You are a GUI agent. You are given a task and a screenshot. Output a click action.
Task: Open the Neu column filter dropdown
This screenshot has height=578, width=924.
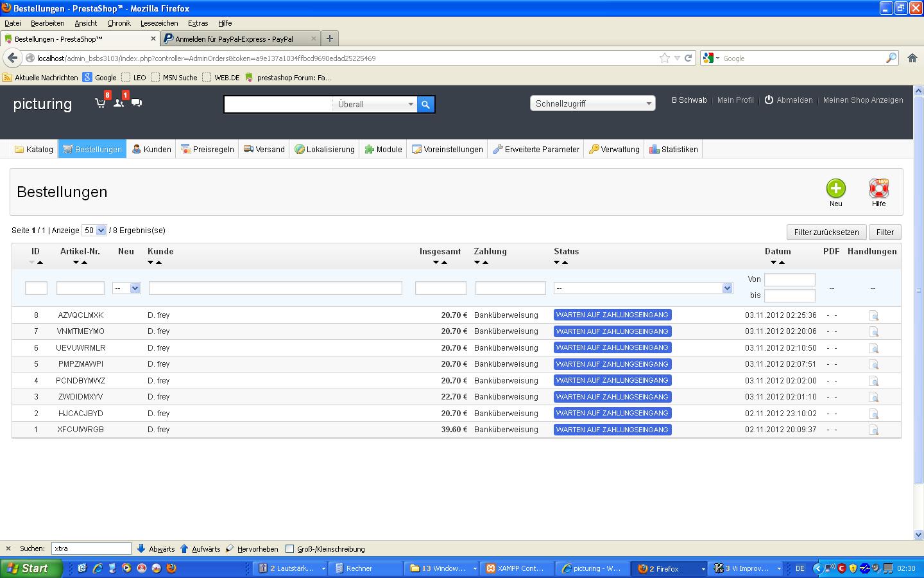pos(126,288)
